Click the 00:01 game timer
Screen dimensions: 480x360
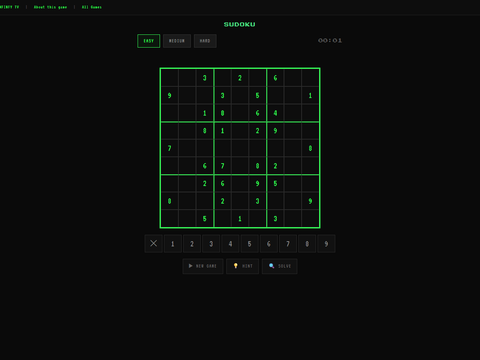330,40
